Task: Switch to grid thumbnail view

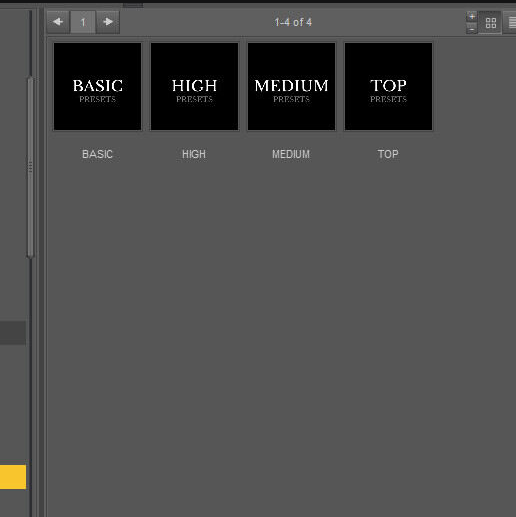Action: [491, 23]
